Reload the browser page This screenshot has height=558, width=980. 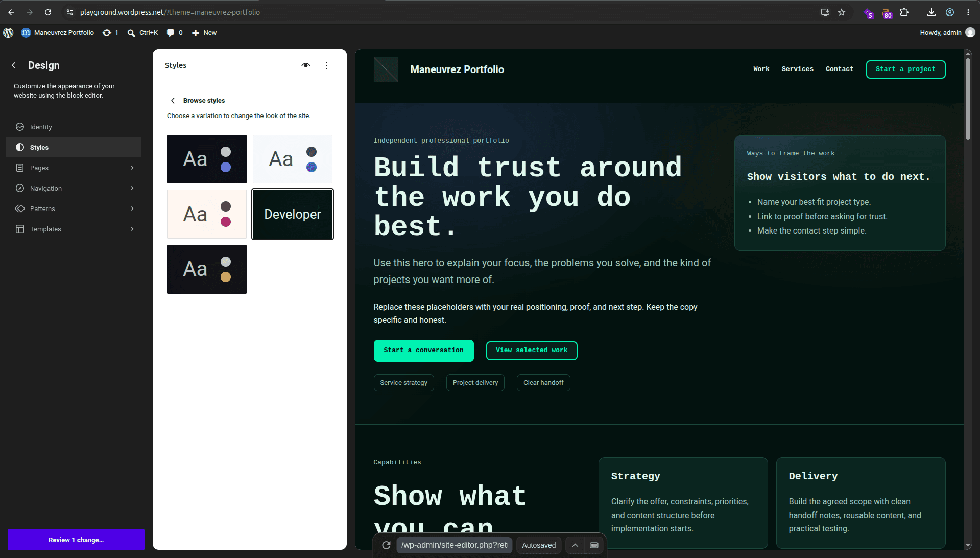(48, 12)
